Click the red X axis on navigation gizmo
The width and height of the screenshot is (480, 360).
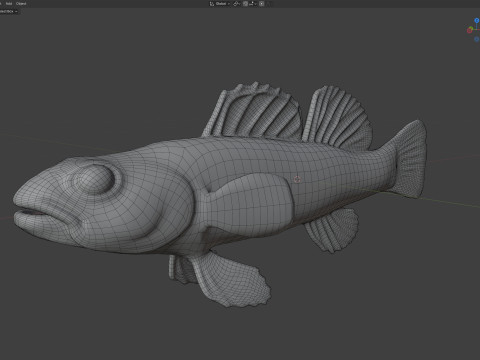point(469,31)
